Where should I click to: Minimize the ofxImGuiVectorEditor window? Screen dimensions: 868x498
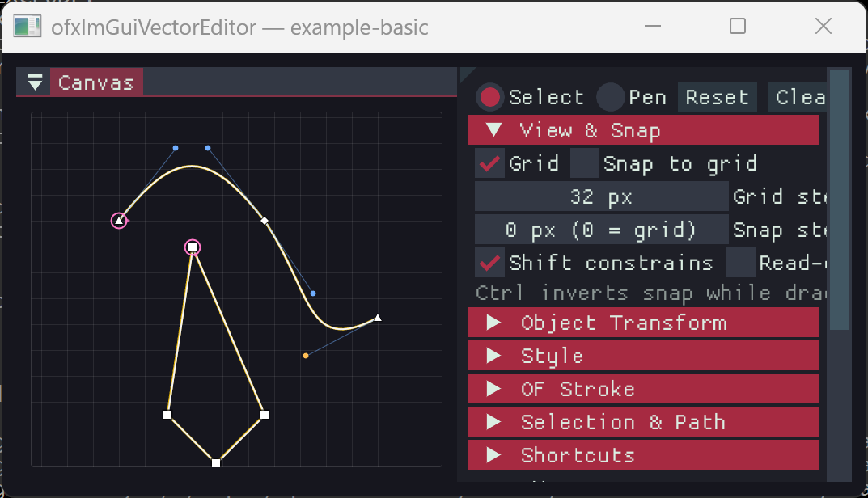(653, 26)
